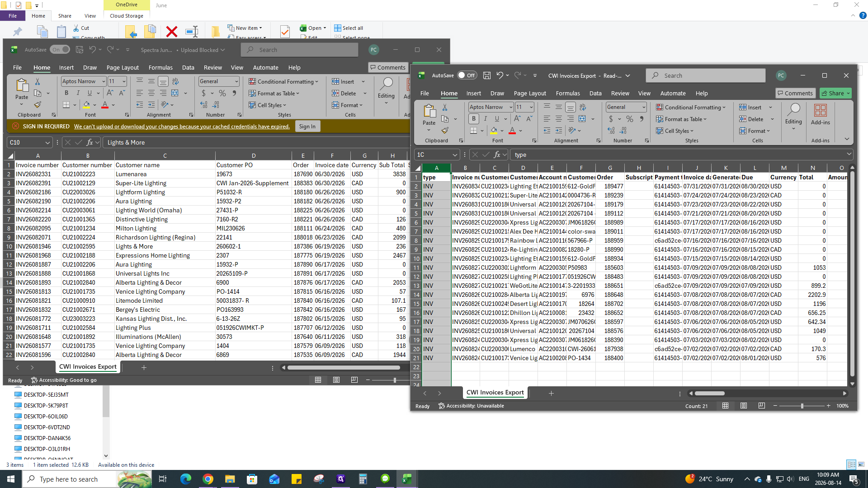Click Save icon in Spectra June window
Viewport: 868px width, 488px height.
[80, 50]
